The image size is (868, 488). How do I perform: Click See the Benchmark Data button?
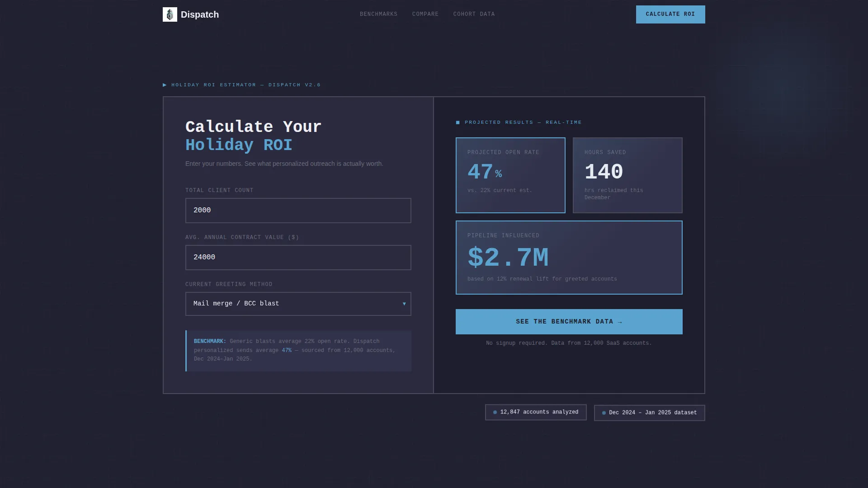pyautogui.click(x=569, y=322)
